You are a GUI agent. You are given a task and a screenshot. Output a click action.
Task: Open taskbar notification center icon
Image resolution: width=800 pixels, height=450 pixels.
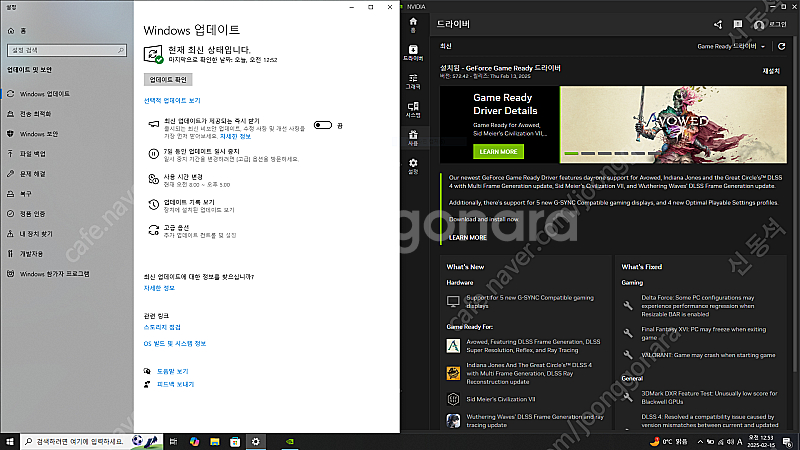[787, 442]
